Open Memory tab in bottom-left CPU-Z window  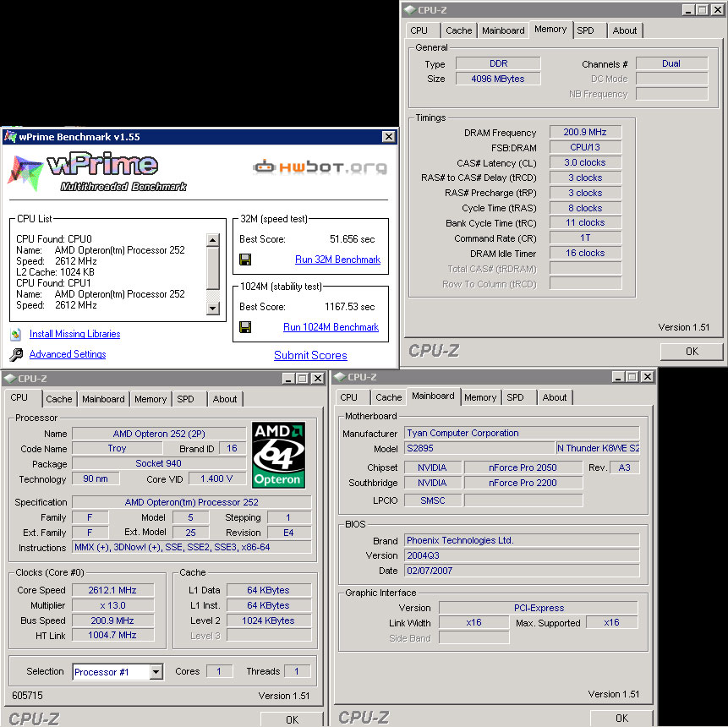pyautogui.click(x=150, y=399)
